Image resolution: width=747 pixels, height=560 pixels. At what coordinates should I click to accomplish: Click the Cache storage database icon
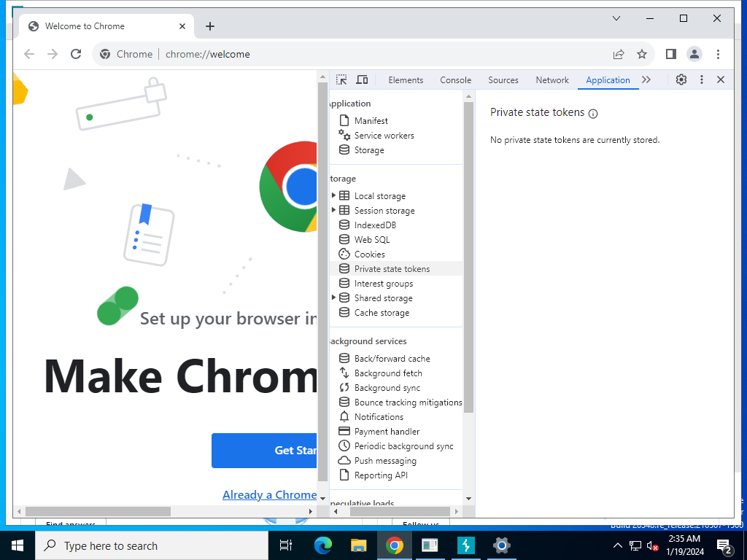344,312
